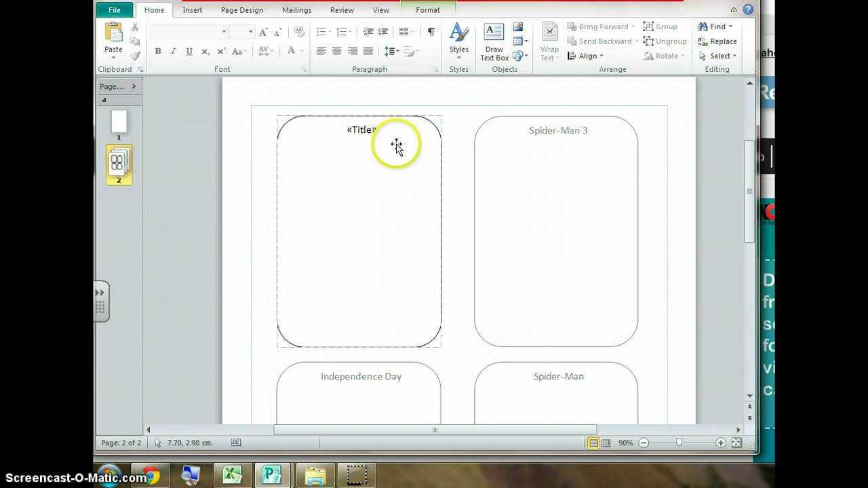Shrink the font with the small A icon

click(278, 32)
